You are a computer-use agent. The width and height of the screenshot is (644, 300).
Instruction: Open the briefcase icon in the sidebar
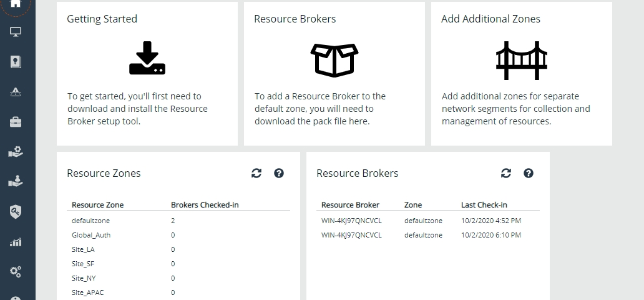tap(16, 122)
